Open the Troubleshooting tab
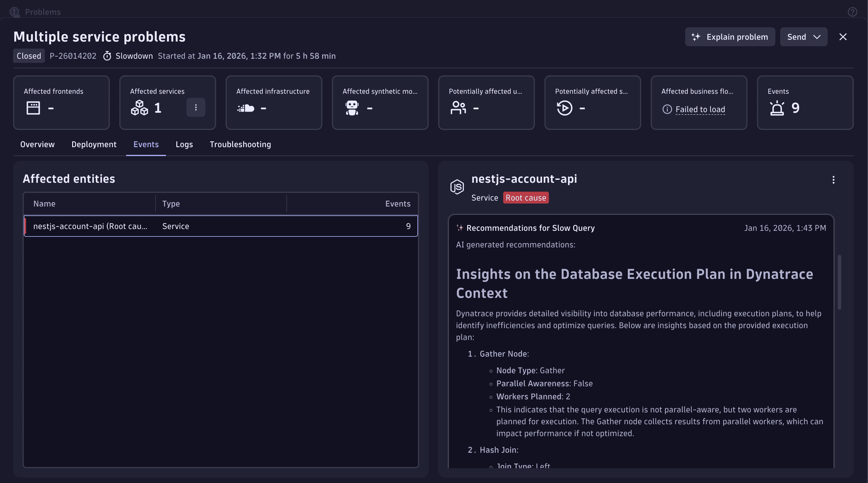The image size is (868, 483). pyautogui.click(x=240, y=144)
